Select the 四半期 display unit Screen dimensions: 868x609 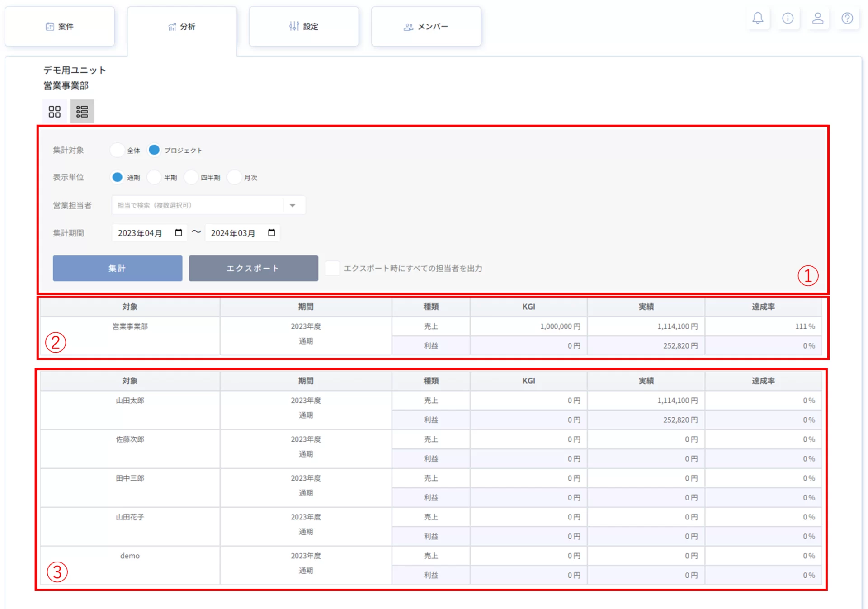pyautogui.click(x=191, y=177)
